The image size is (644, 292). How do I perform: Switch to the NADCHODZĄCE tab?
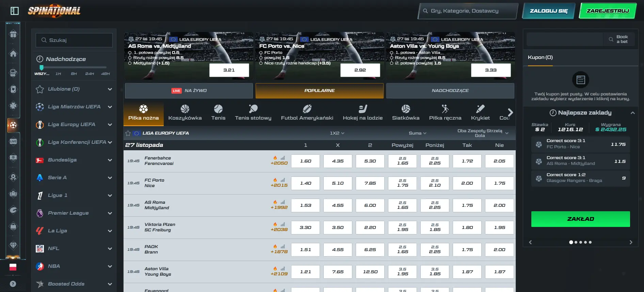click(450, 91)
